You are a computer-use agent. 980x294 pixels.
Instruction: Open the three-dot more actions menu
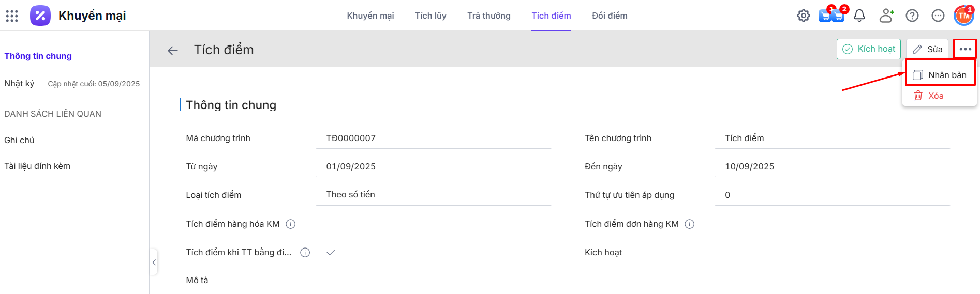(965, 49)
